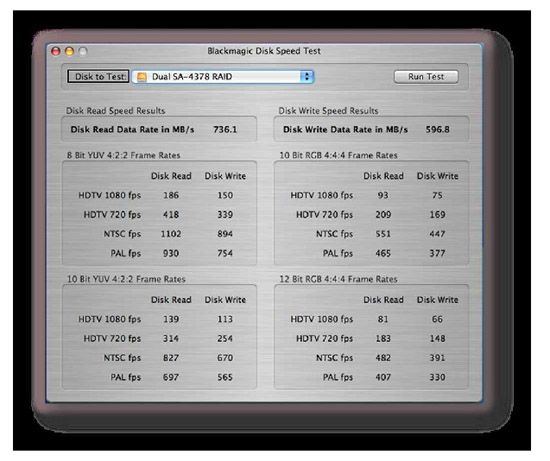Image resolution: width=550 pixels, height=461 pixels.
Task: Click the value 148 in 12 Bit RGB table
Action: click(x=437, y=339)
